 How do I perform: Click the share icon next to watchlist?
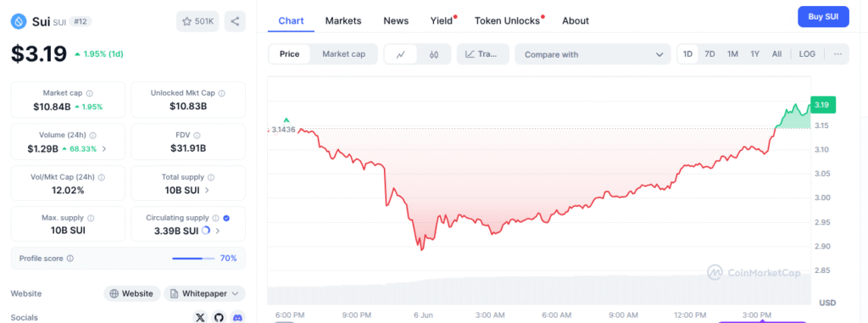[x=235, y=21]
